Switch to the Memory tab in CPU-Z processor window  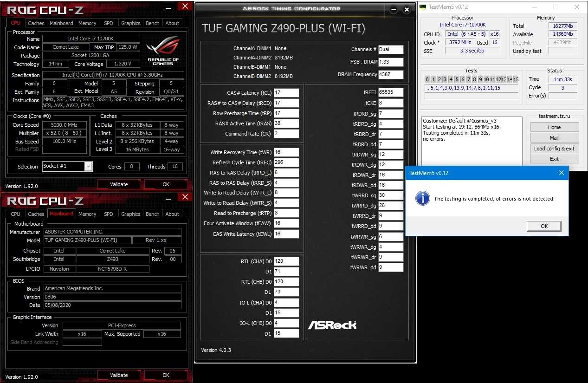87,23
